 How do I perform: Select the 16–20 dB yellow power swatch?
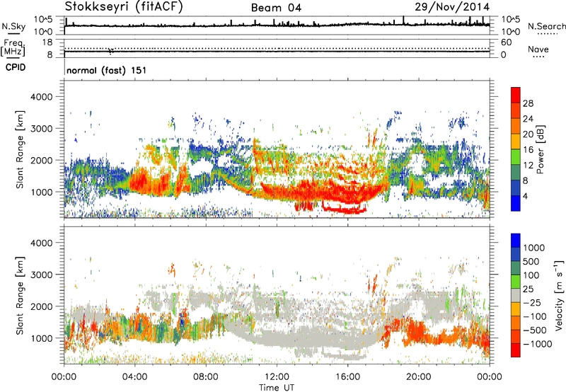tap(516, 142)
